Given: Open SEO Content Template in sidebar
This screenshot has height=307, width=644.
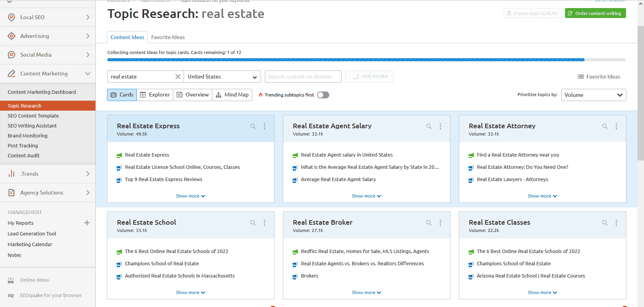Looking at the screenshot, I should pyautogui.click(x=33, y=116).
